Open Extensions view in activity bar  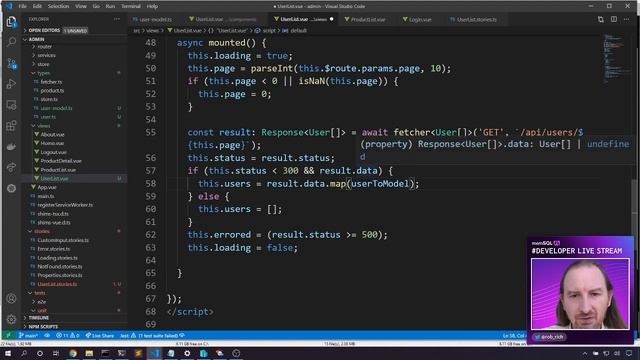click(x=11, y=126)
